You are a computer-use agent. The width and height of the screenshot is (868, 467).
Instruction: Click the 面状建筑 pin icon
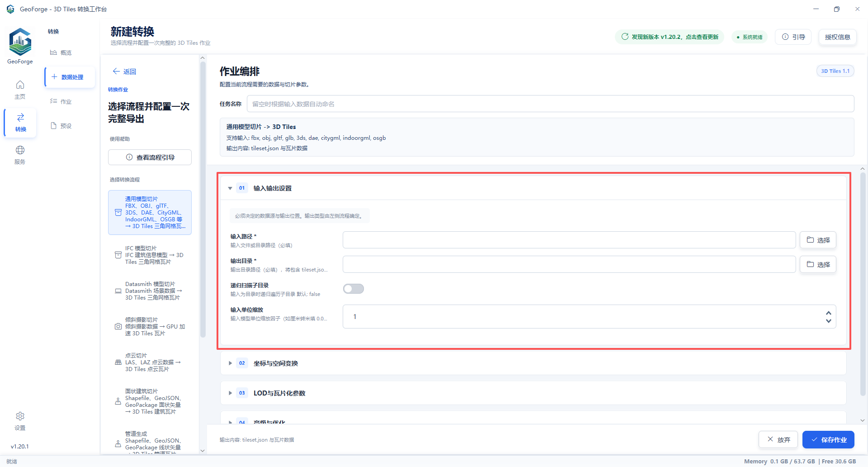tap(118, 401)
